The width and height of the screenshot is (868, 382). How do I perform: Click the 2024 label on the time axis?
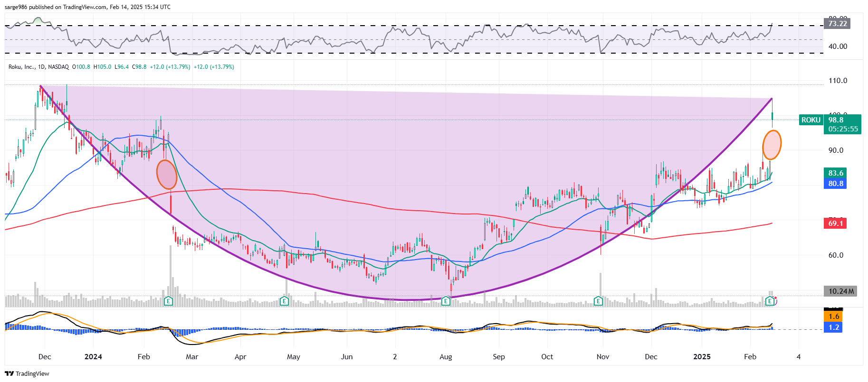point(93,357)
